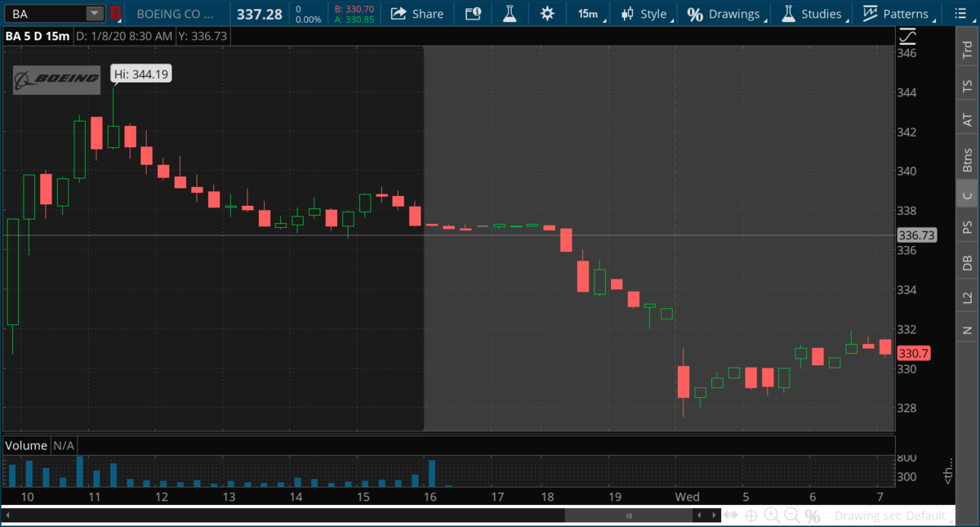Click the Hi: 344.19 price bubble

point(141,74)
